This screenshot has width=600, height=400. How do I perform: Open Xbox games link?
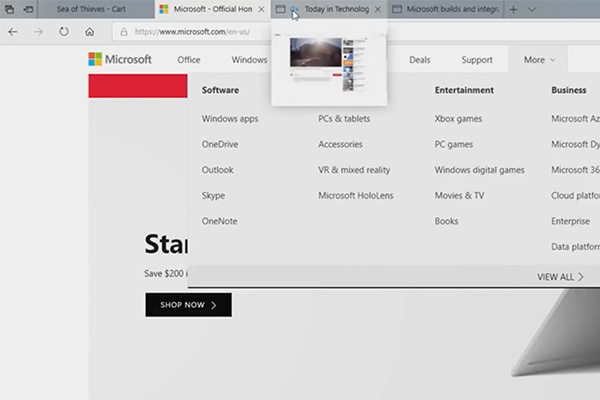458,119
